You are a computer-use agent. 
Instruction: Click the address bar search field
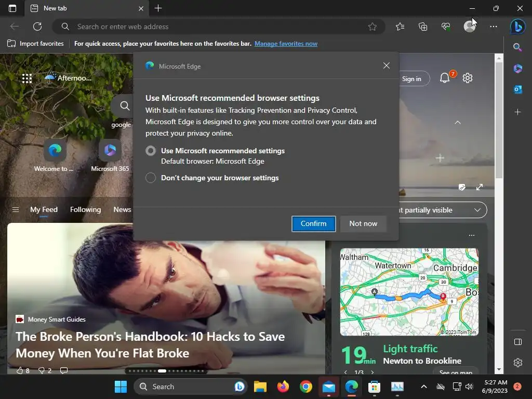[x=219, y=26]
